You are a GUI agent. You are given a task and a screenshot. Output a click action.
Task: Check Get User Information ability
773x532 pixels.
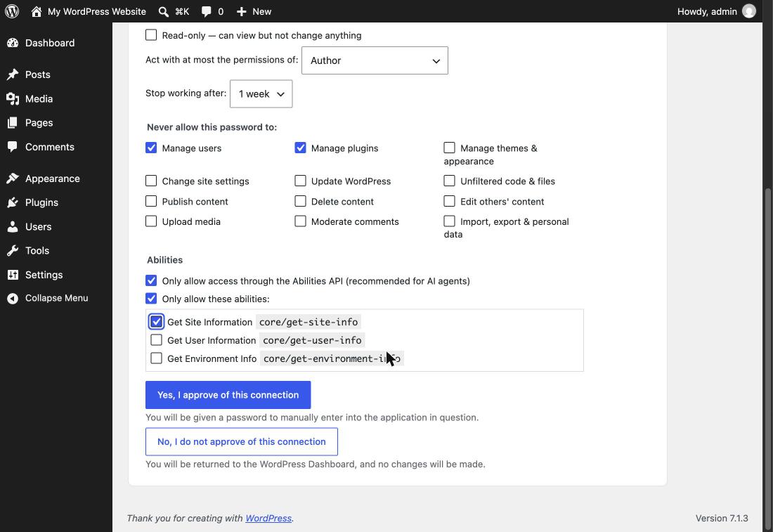point(156,340)
